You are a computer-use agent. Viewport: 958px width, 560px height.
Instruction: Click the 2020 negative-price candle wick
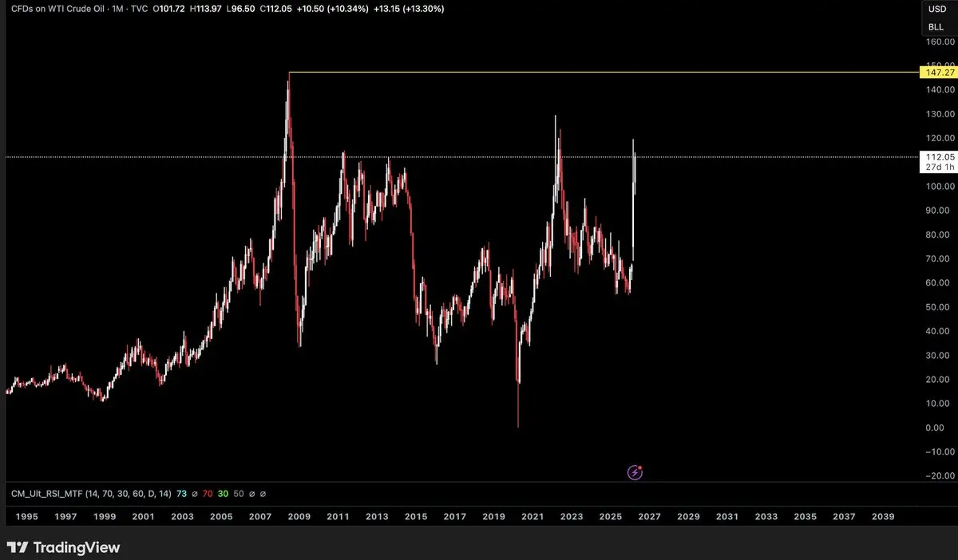518,407
